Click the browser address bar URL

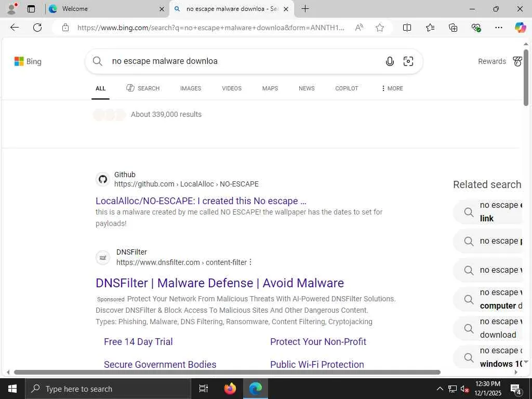(x=210, y=28)
